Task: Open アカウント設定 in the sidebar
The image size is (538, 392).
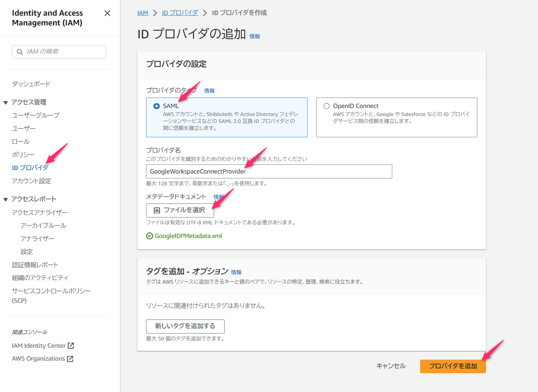Action: pyautogui.click(x=31, y=181)
